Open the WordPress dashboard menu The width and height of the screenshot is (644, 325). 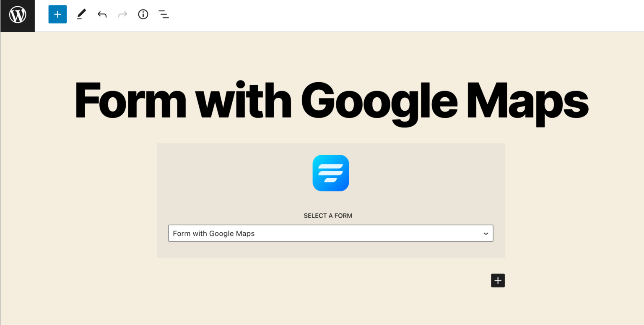click(17, 16)
